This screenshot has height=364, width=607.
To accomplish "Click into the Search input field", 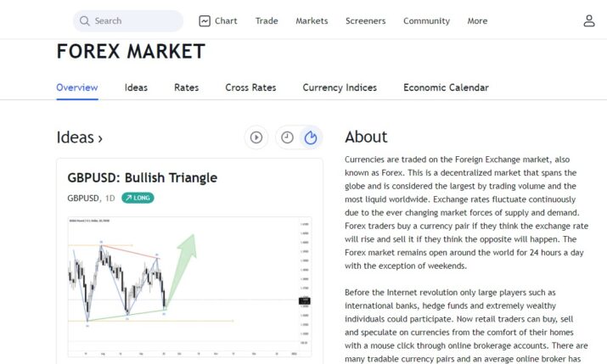I will pos(128,21).
